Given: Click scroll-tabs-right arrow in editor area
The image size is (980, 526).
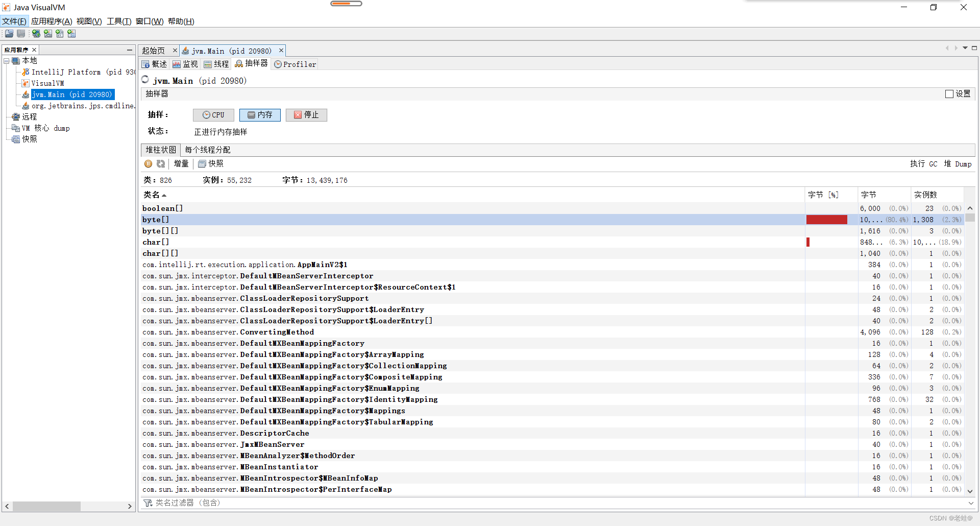Looking at the screenshot, I should 956,48.
